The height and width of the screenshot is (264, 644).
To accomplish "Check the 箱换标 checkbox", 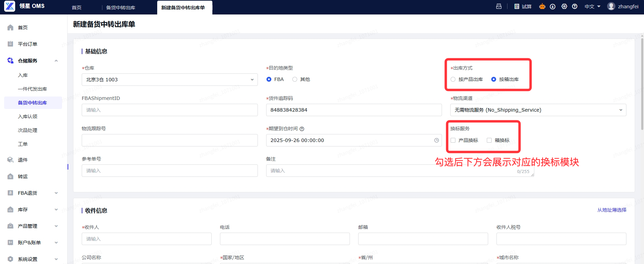I will click(x=489, y=140).
